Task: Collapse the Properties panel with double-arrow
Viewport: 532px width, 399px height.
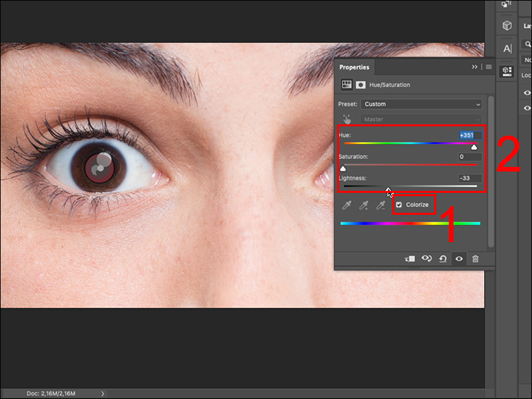Action: coord(474,67)
